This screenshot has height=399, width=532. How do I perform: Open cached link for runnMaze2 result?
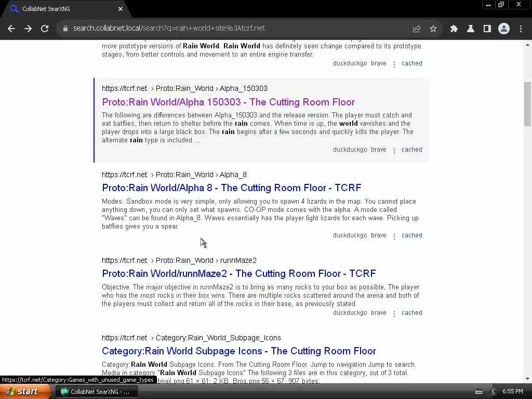tap(412, 313)
